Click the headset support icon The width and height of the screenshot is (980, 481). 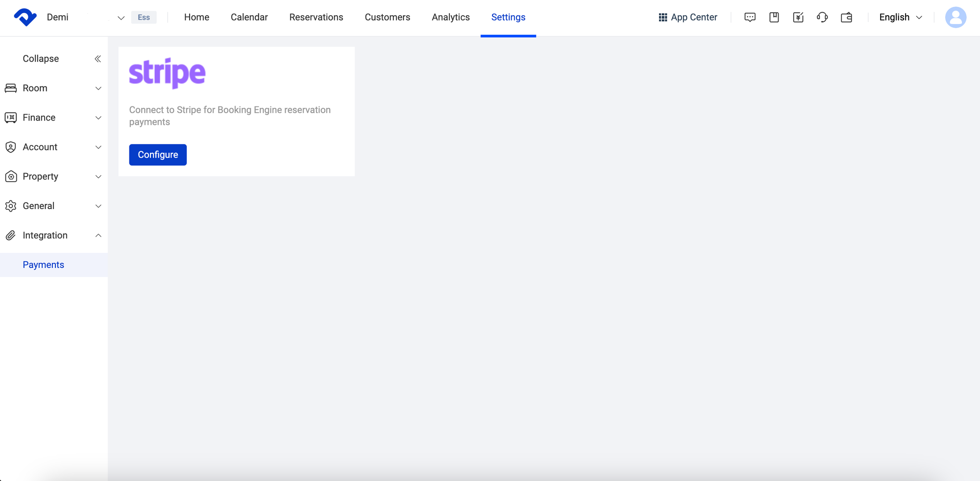coord(822,17)
